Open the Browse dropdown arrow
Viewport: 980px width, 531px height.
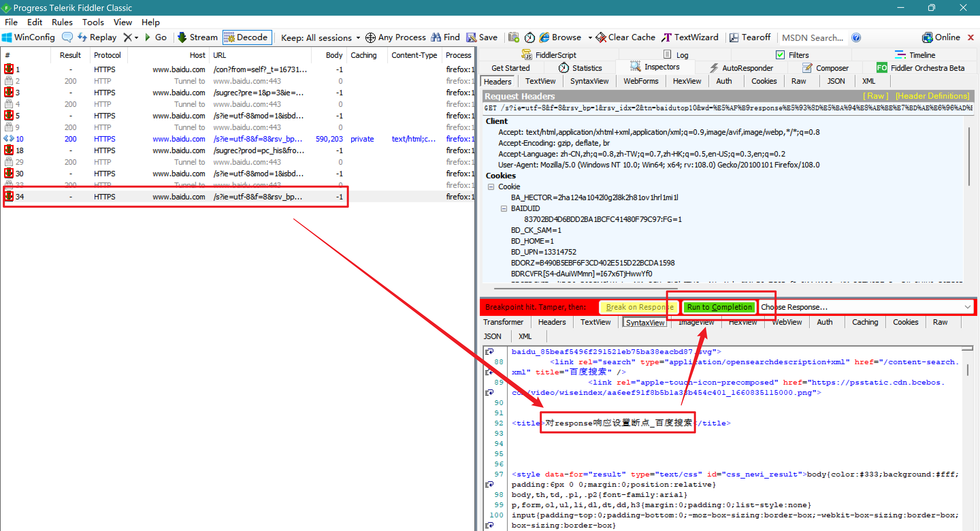tap(590, 38)
